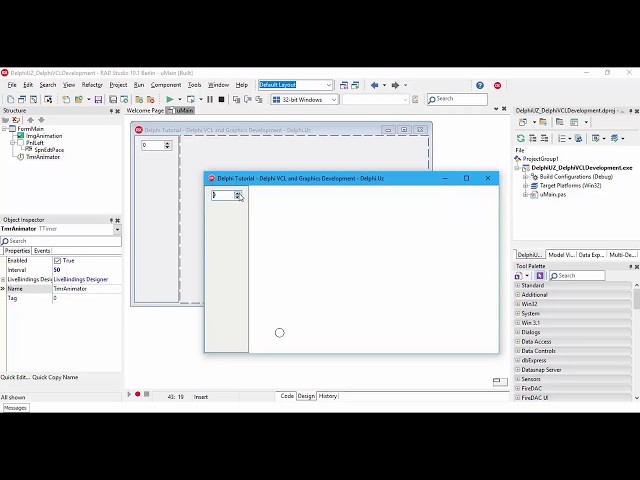Image resolution: width=640 pixels, height=480 pixels.
Task: Click the Run Without Debugging icon
Action: click(191, 99)
